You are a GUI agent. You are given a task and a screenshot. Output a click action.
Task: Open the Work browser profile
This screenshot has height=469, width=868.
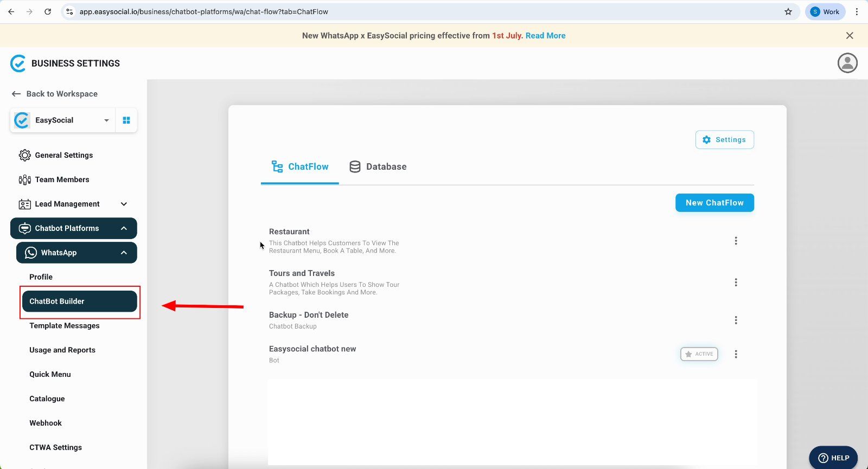tap(825, 11)
